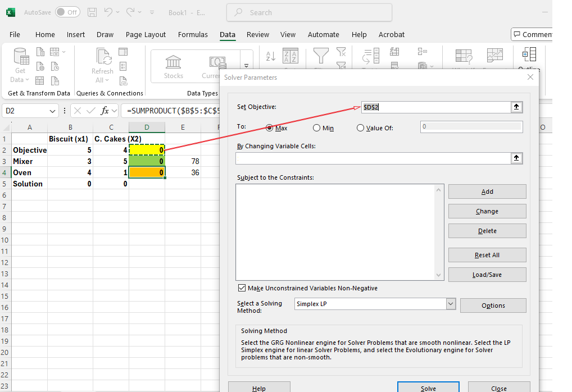Click the Sort A to Z icon
The image size is (572, 392).
270,56
